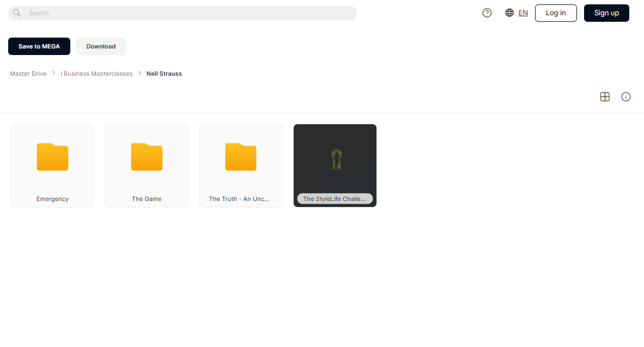Image resolution: width=644 pixels, height=347 pixels.
Task: Open the help question mark icon
Action: pyautogui.click(x=487, y=13)
